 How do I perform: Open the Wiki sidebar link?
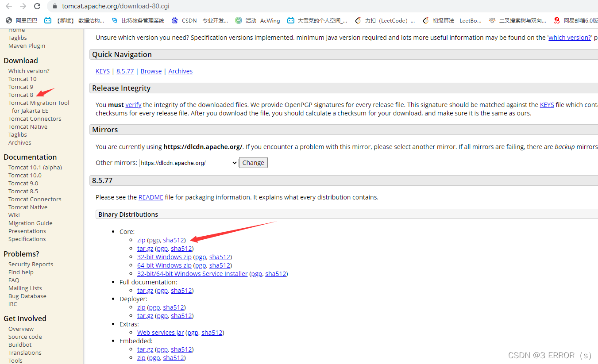pyautogui.click(x=14, y=215)
